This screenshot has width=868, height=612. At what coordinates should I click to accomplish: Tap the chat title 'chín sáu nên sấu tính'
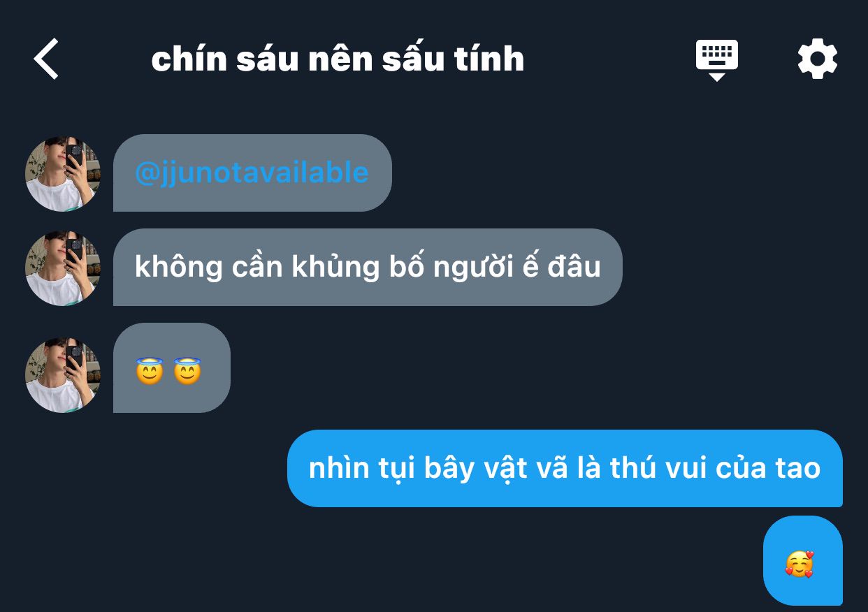click(x=338, y=59)
